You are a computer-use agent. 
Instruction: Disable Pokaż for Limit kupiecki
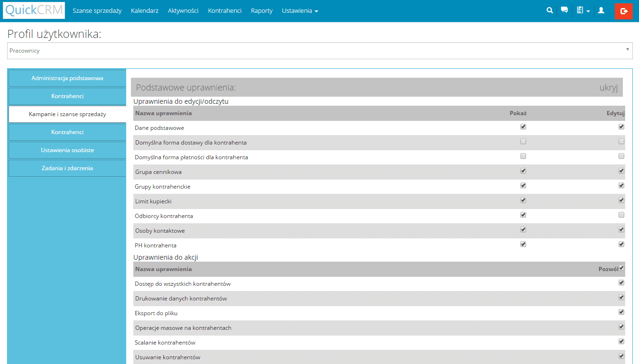(523, 200)
